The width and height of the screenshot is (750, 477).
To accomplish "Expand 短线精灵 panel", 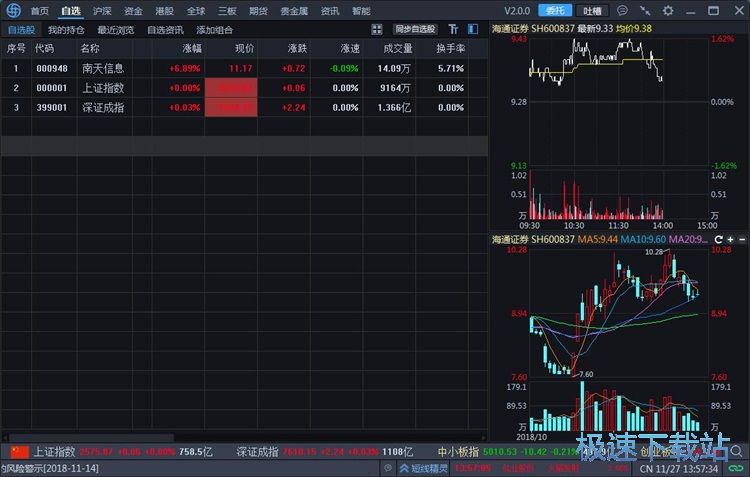I will point(424,468).
